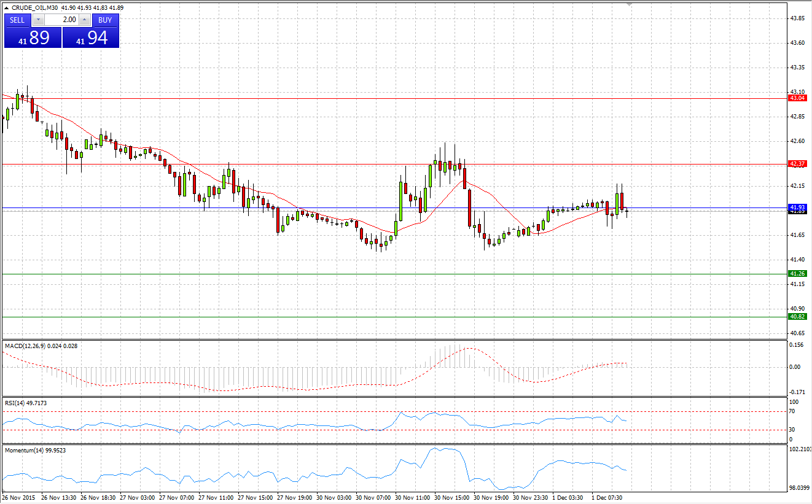Click the RSI(14) 49.7173 label
The height and width of the screenshot is (504, 812).
pos(26,403)
